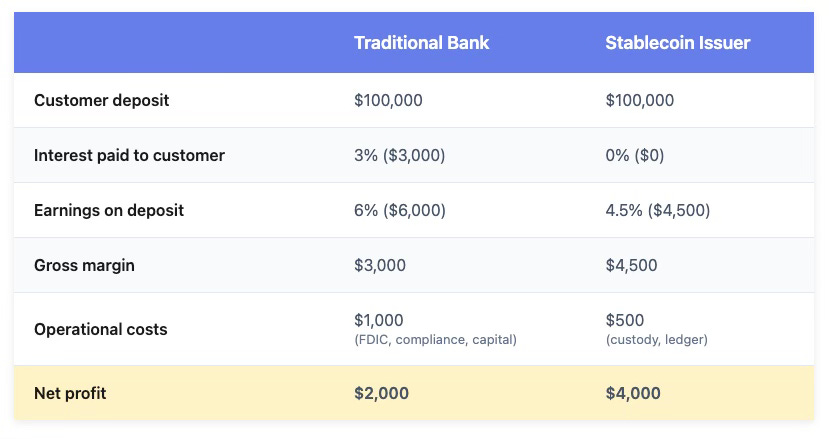Select the $4,000 net profit value
Image resolution: width=829 pixels, height=439 pixels.
click(633, 393)
